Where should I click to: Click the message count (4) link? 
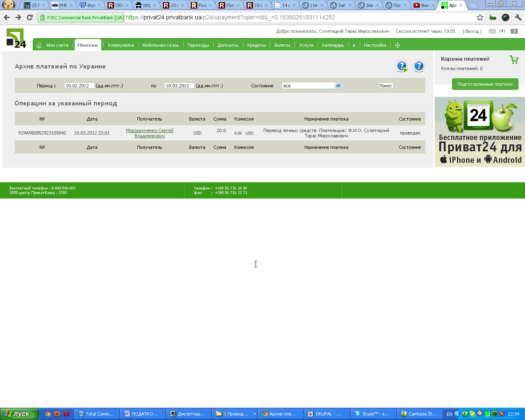pos(502,31)
